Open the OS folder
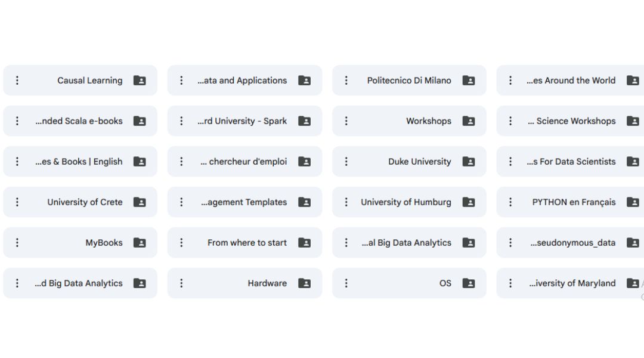 click(445, 283)
